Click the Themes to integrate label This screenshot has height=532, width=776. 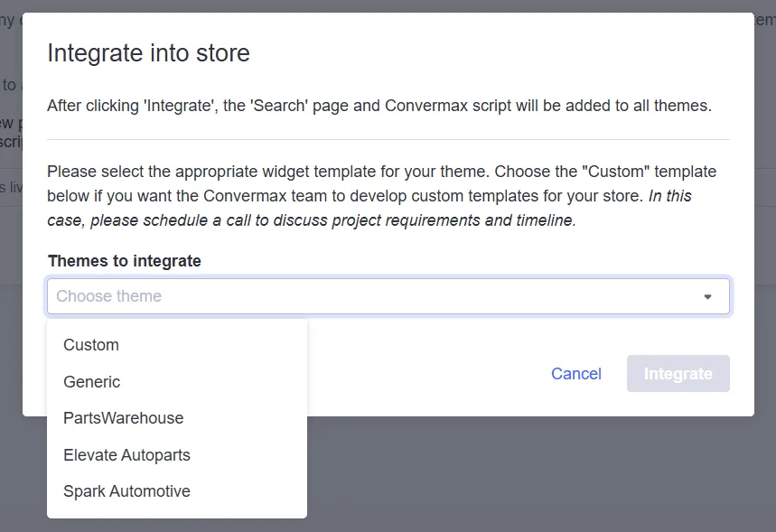tap(125, 261)
